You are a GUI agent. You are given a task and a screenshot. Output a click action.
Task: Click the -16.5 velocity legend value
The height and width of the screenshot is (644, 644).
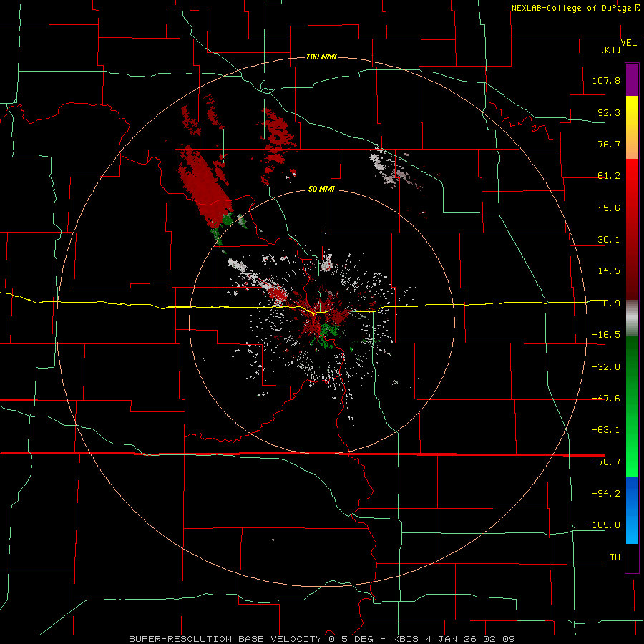coord(606,335)
